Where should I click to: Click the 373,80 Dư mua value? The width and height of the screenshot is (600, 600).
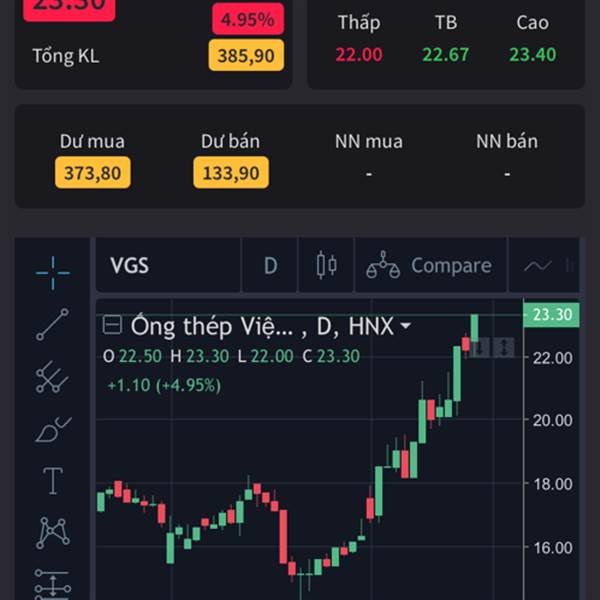click(x=93, y=173)
